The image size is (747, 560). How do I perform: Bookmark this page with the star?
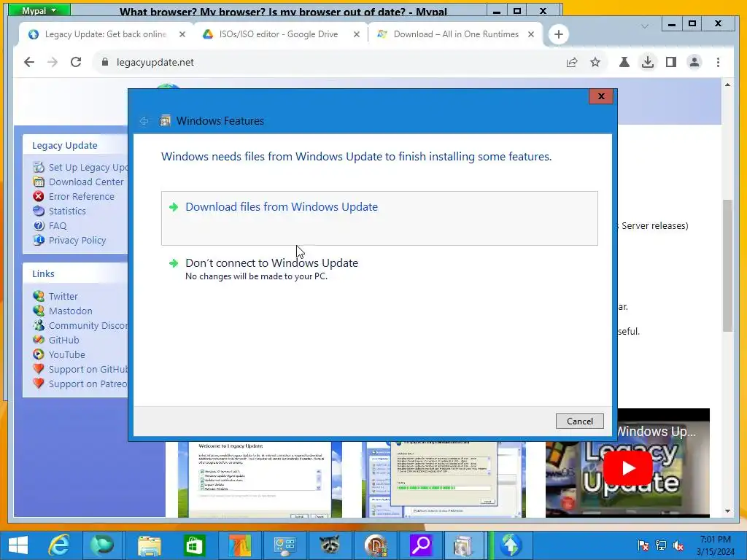click(x=595, y=62)
